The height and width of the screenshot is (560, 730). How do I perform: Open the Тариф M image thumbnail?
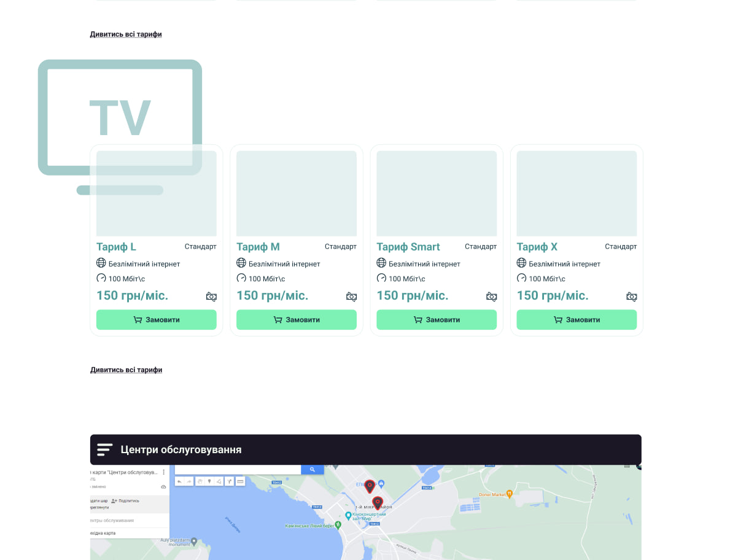pyautogui.click(x=296, y=193)
